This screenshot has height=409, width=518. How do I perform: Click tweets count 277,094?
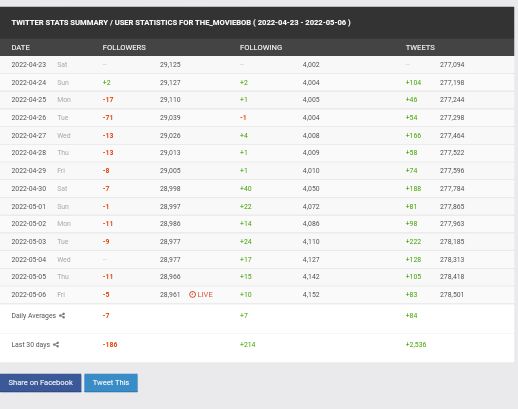[452, 65]
